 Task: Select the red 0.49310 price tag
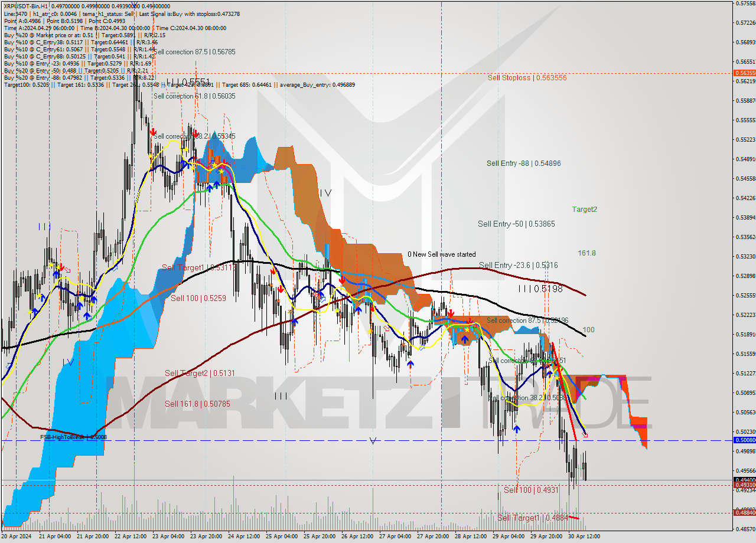[x=744, y=485]
